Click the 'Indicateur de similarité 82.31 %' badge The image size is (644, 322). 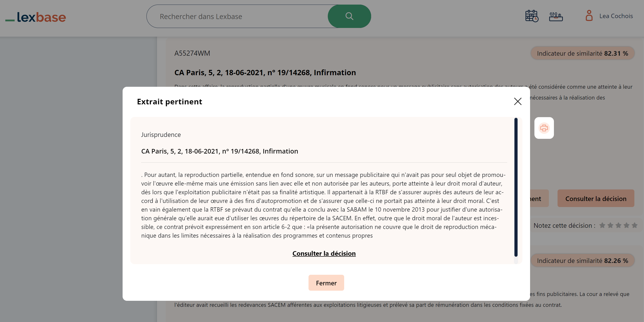tap(583, 53)
